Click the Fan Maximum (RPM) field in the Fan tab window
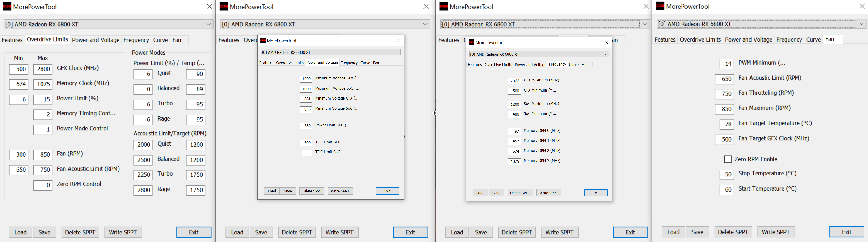The width and height of the screenshot is (868, 242). click(724, 109)
